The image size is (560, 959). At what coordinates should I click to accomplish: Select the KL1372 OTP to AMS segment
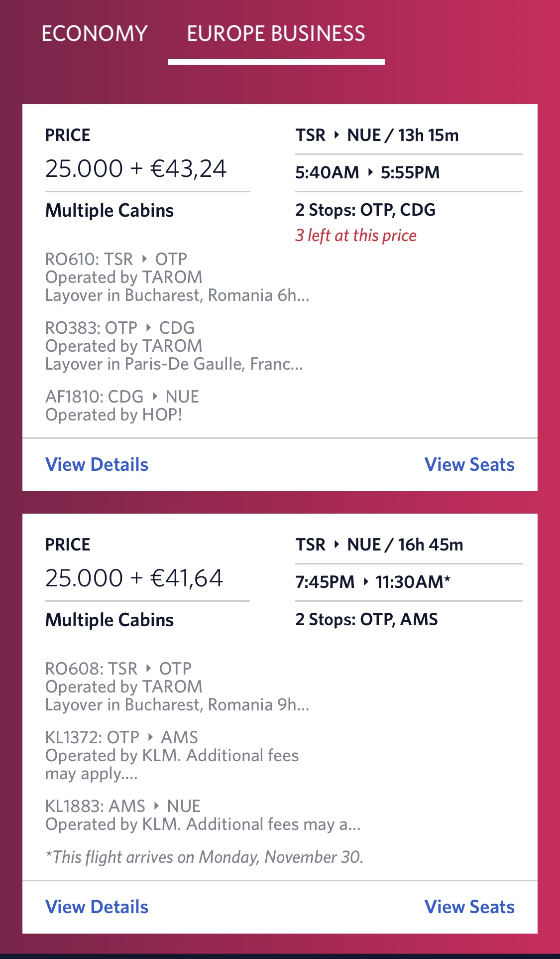pyautogui.click(x=121, y=737)
